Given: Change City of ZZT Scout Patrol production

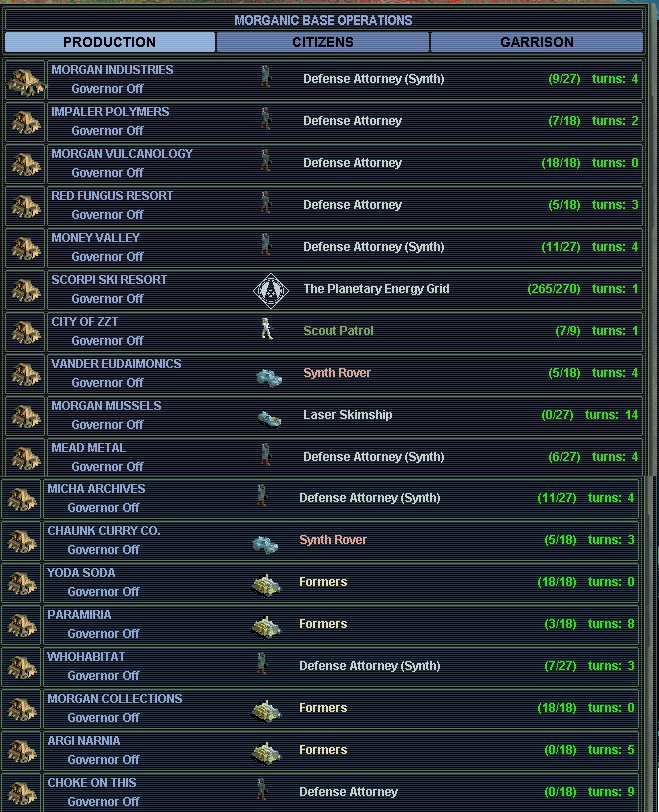Looking at the screenshot, I should [338, 331].
